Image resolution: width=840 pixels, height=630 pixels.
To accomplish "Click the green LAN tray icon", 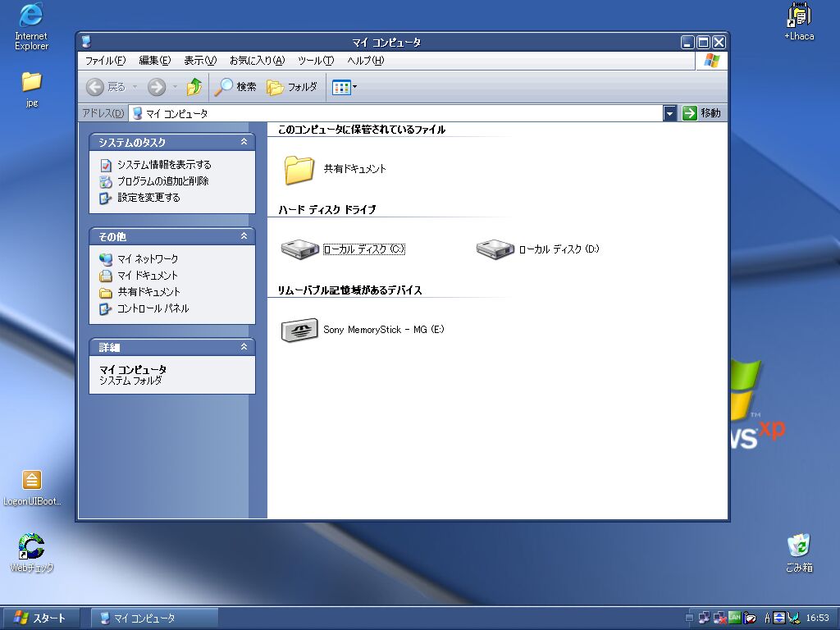I will click(734, 618).
